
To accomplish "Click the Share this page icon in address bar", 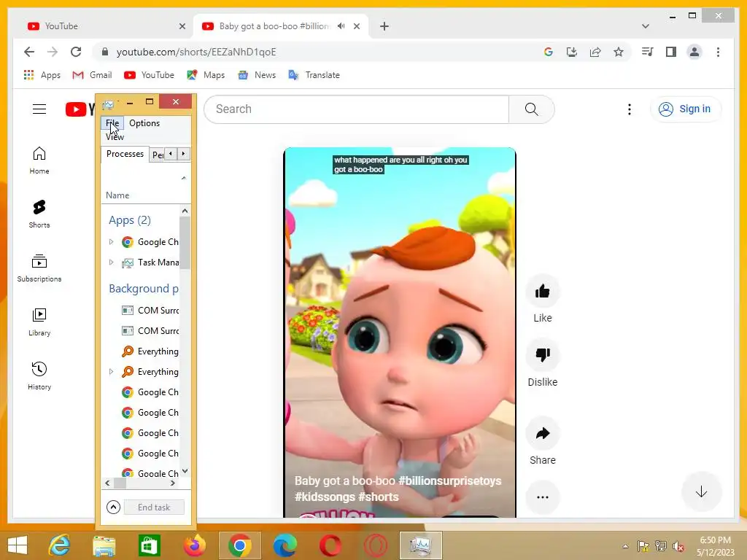I will pos(595,52).
